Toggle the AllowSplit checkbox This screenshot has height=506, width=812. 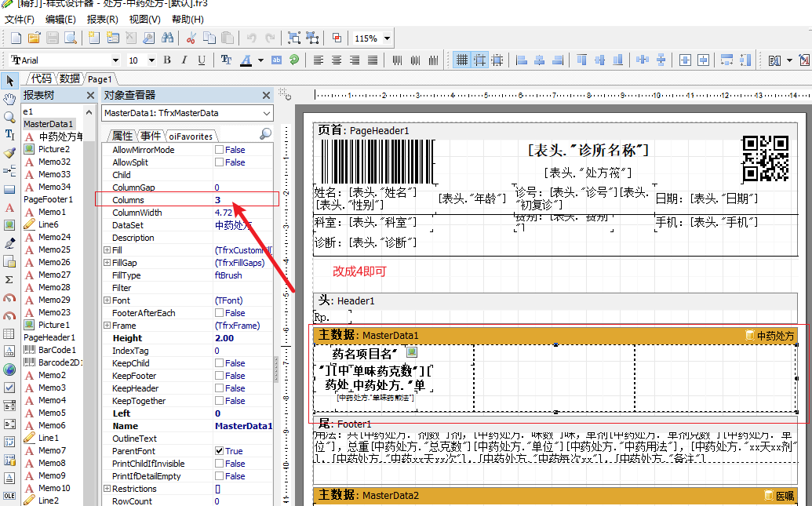220,162
